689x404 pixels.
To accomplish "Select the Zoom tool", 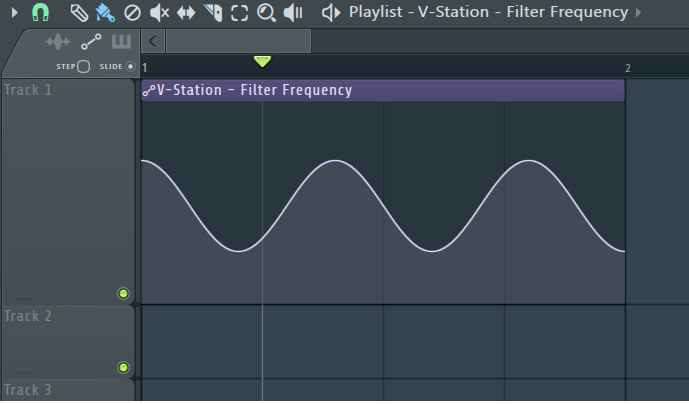I will tap(266, 13).
